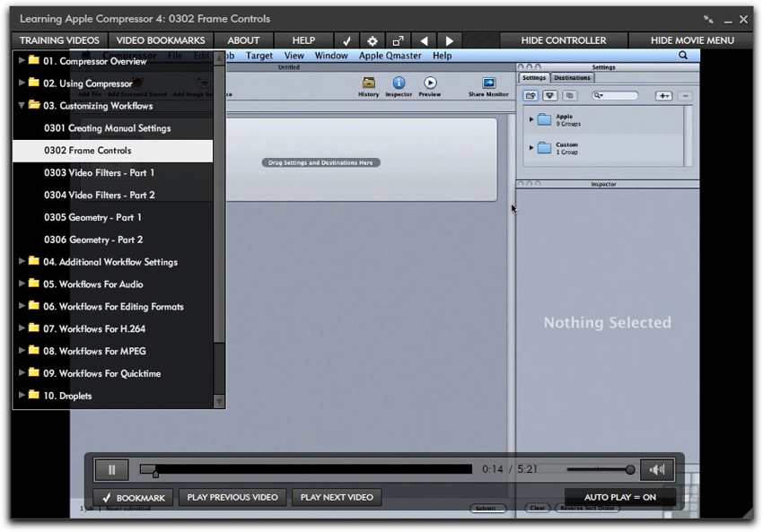Screen dimensions: 763x532
Task: Click the folder icon for 04. Additional Workflow Settings
Action: [x=33, y=261]
